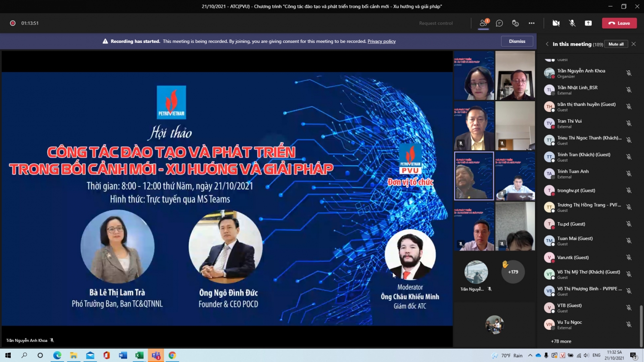644x362 pixels.
Task: Click mic icon for Tran Thi Vui
Action: [629, 124]
